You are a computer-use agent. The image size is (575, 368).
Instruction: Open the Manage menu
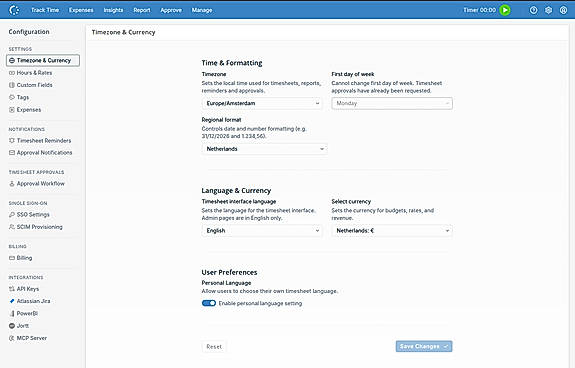tap(202, 10)
